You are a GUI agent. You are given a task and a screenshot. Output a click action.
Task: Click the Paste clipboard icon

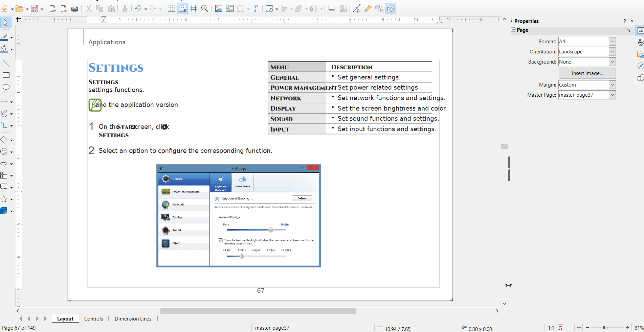pyautogui.click(x=111, y=8)
